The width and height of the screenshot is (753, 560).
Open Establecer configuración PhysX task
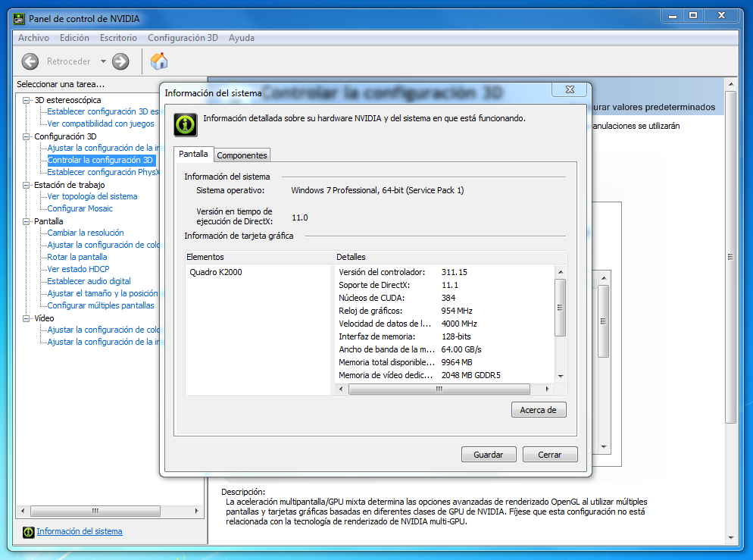coord(103,172)
